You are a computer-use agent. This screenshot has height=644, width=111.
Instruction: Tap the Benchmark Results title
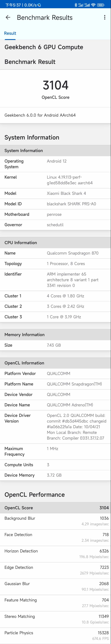click(x=45, y=18)
